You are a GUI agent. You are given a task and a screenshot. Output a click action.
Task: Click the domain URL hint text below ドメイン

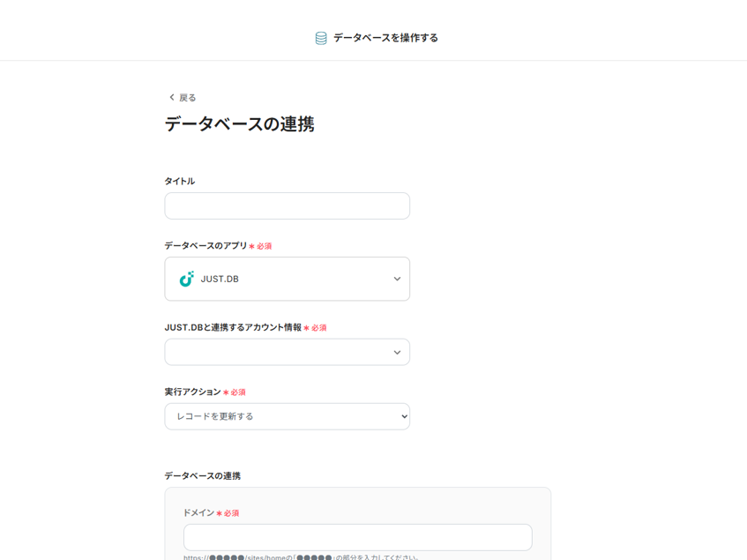(x=300, y=556)
